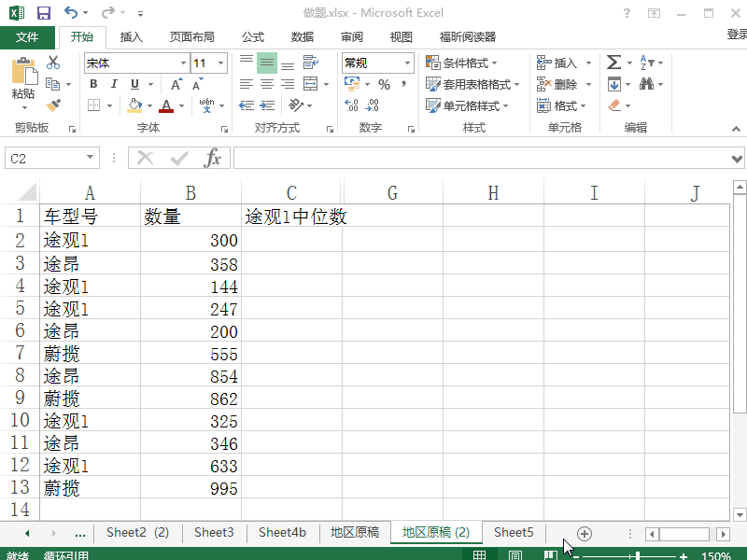Switch to the 页面布局 ribbon tab

click(192, 37)
